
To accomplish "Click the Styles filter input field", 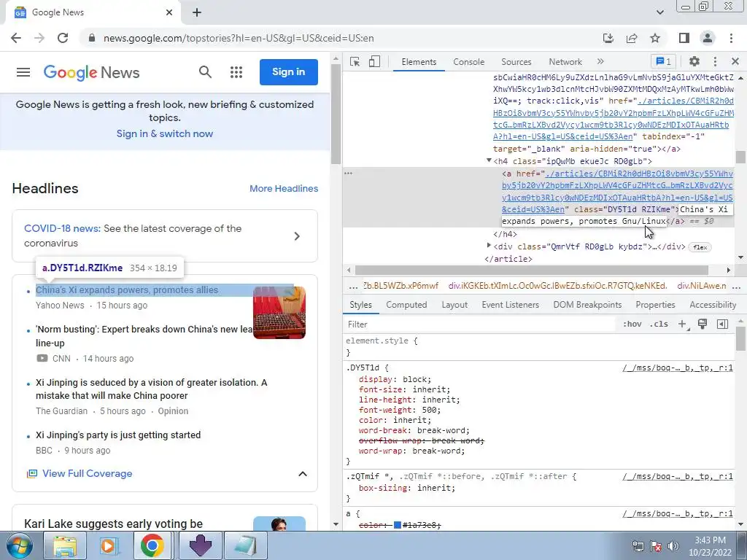I will 481,324.
